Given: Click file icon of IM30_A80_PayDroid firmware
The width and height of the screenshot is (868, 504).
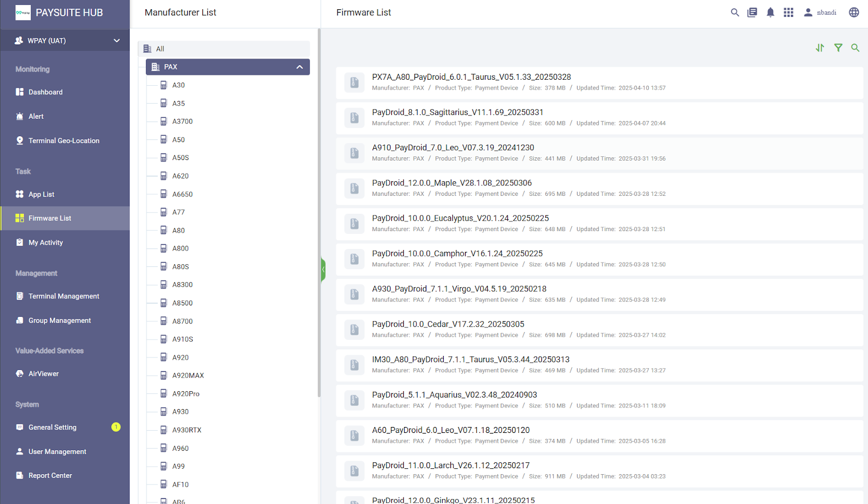Looking at the screenshot, I should click(x=354, y=365).
